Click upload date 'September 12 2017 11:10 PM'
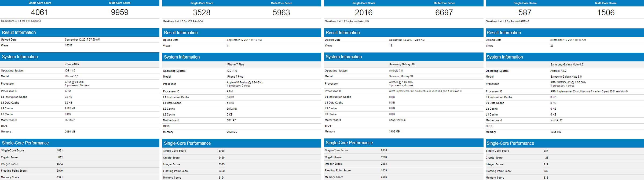 click(x=244, y=40)
